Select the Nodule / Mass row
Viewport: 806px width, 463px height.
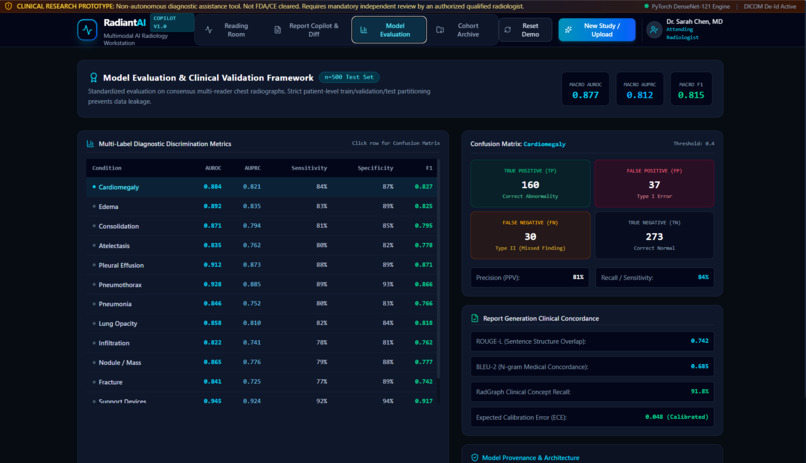[261, 362]
